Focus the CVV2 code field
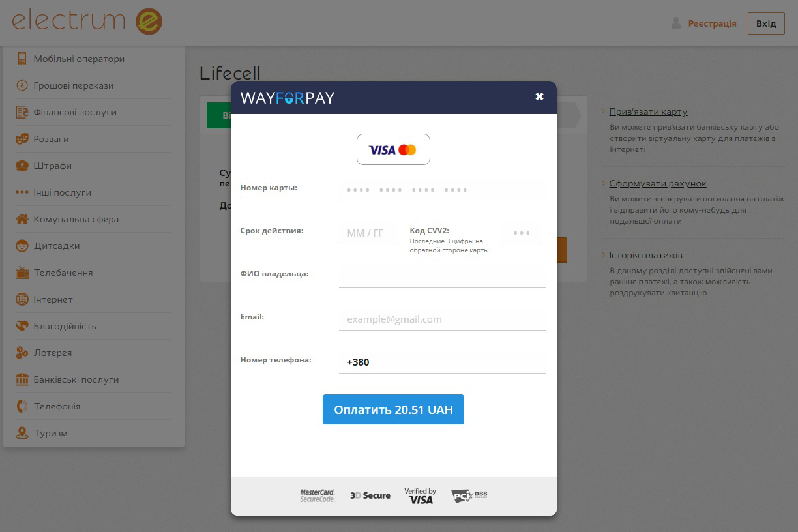Image resolution: width=798 pixels, height=532 pixels. pos(522,233)
